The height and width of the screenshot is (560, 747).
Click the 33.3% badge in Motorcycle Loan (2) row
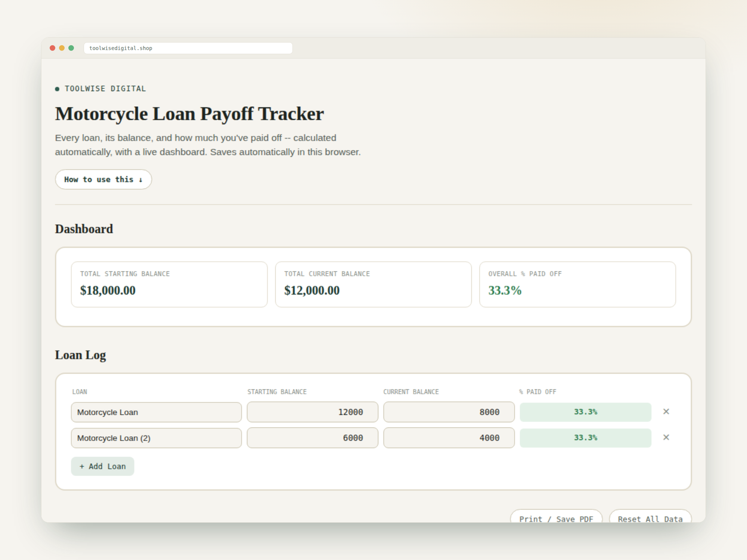[586, 438]
